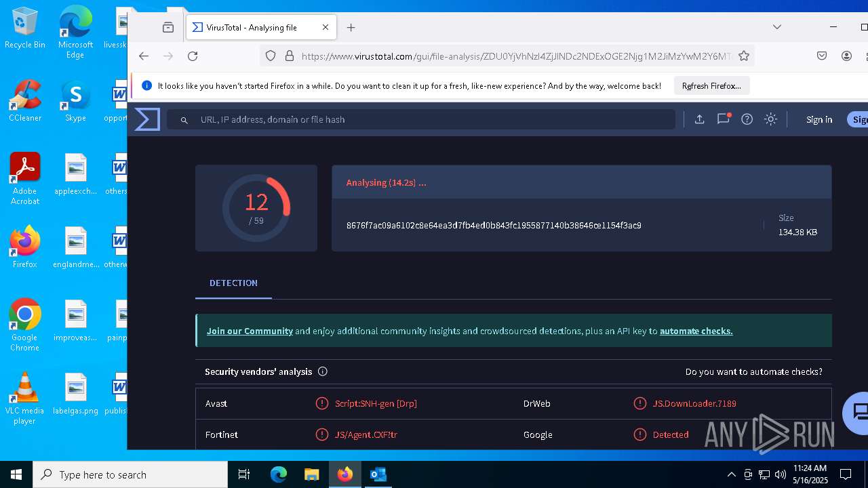Click the Refresh Firefox... button
This screenshot has width=868, height=488.
tap(711, 86)
